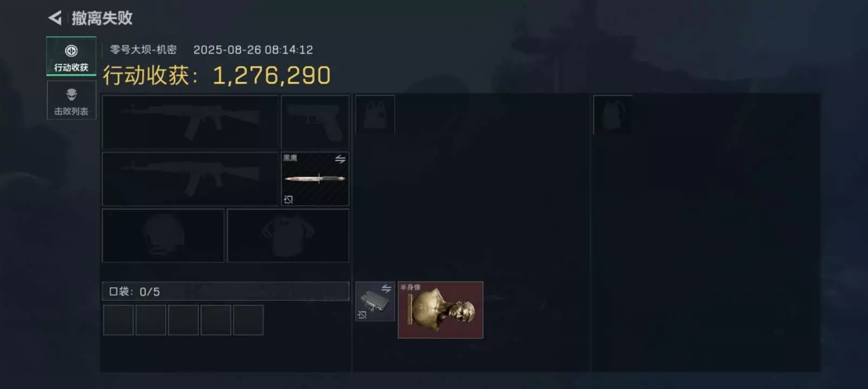Image resolution: width=868 pixels, height=389 pixels.
Task: Select the first primary rifle weapon slot
Action: pos(190,122)
